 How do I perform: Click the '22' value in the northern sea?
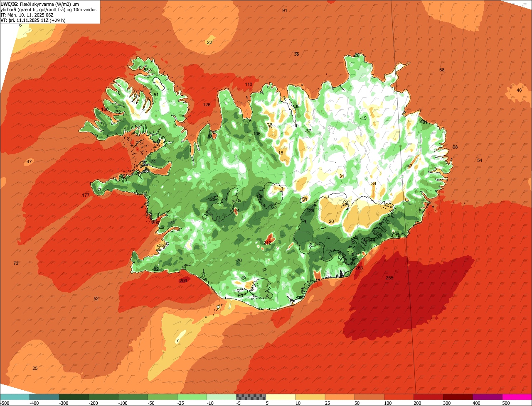209,42
